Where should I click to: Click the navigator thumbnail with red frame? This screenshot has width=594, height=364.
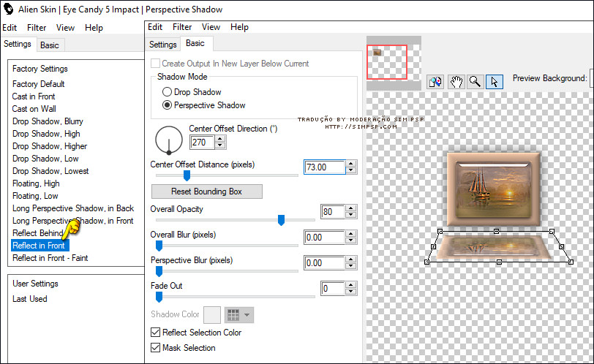click(x=387, y=61)
